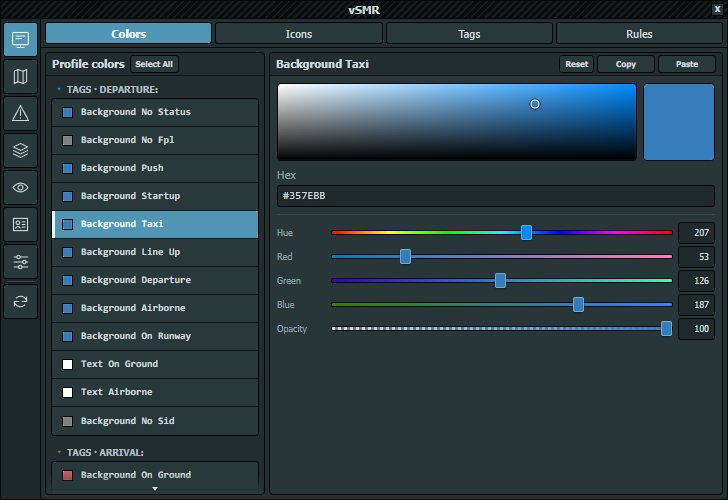The image size is (728, 500).
Task: Click the large color preview swatch
Action: click(679, 122)
